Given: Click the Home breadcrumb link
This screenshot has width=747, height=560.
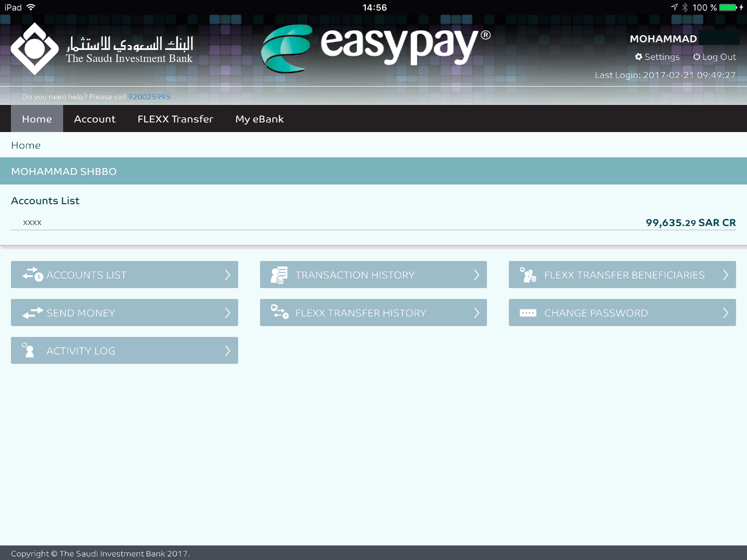Looking at the screenshot, I should pos(26,145).
